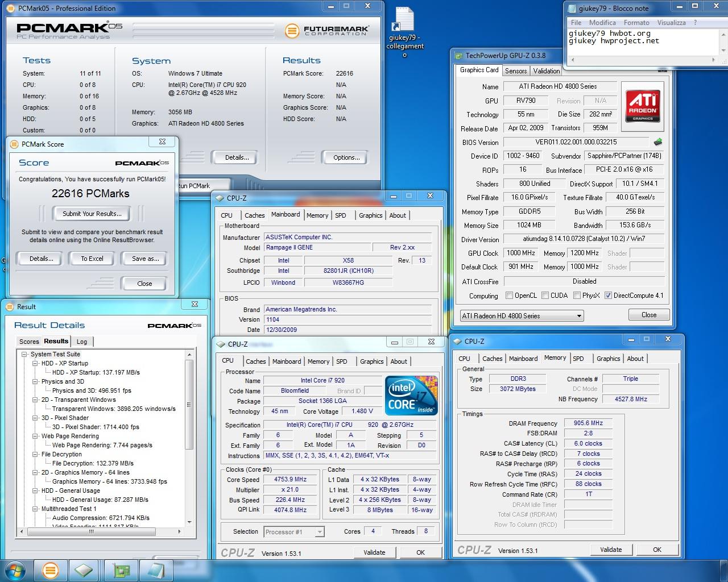This screenshot has height=582, width=728.
Task: Click the Blocco note window title icon
Action: (x=571, y=9)
